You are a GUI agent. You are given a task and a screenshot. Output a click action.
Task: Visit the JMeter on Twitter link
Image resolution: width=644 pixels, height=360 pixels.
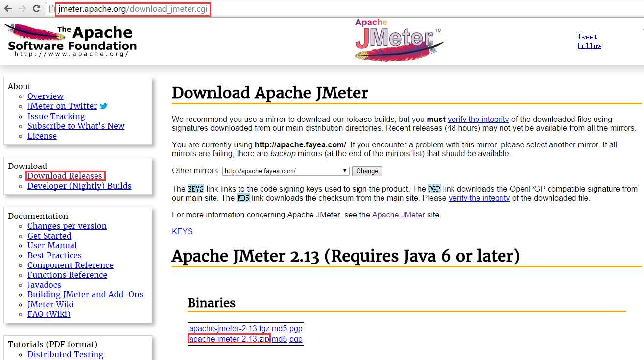pos(62,106)
